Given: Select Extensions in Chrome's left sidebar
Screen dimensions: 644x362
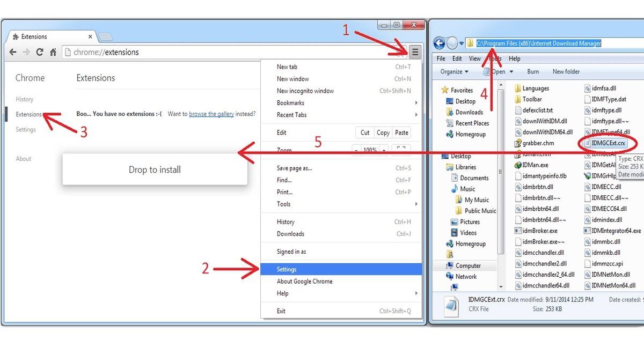Looking at the screenshot, I should click(x=28, y=114).
